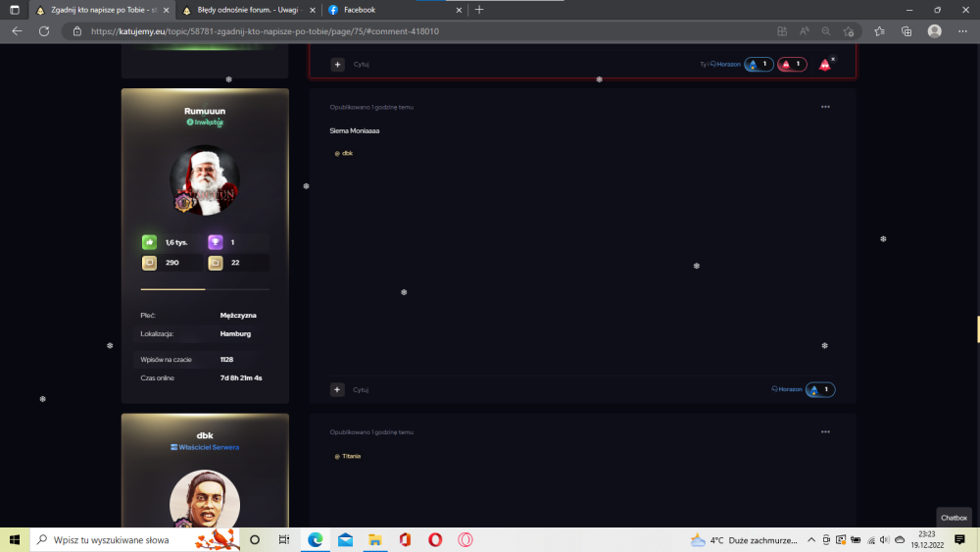Viewport: 980px width, 552px height.
Task: Click the @dbk mention in Rumuuun's post
Action: tap(344, 153)
